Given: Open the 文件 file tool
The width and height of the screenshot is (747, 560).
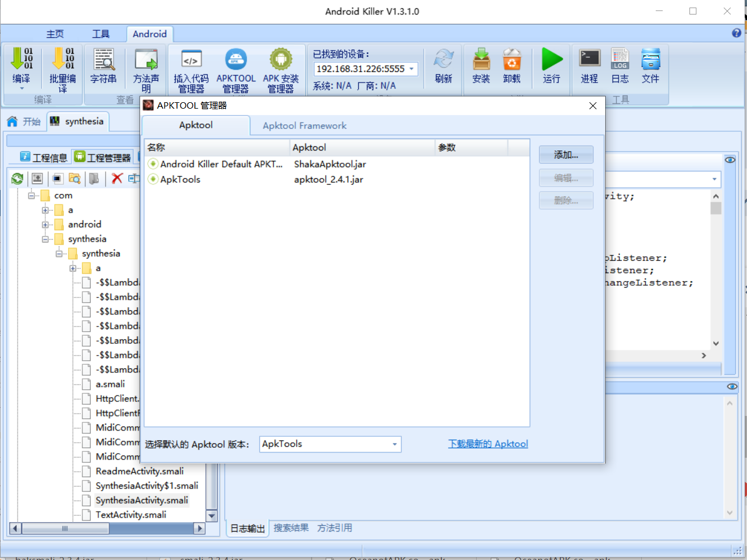Looking at the screenshot, I should [x=651, y=59].
